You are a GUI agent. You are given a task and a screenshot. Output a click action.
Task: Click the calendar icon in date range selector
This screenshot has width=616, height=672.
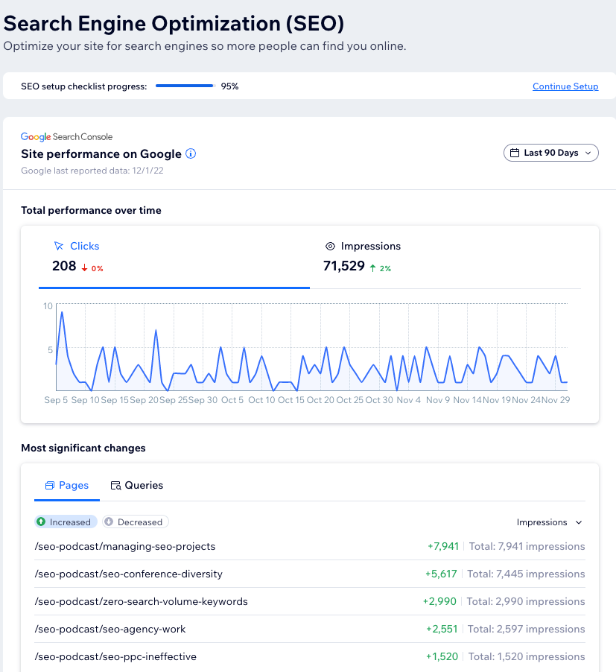point(515,153)
